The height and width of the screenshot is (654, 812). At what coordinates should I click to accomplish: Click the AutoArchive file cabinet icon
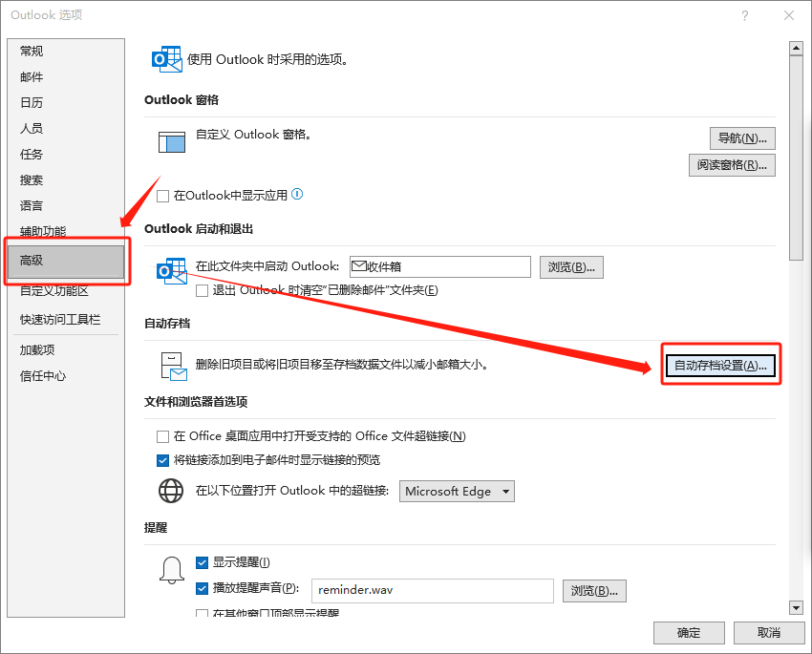click(x=172, y=366)
